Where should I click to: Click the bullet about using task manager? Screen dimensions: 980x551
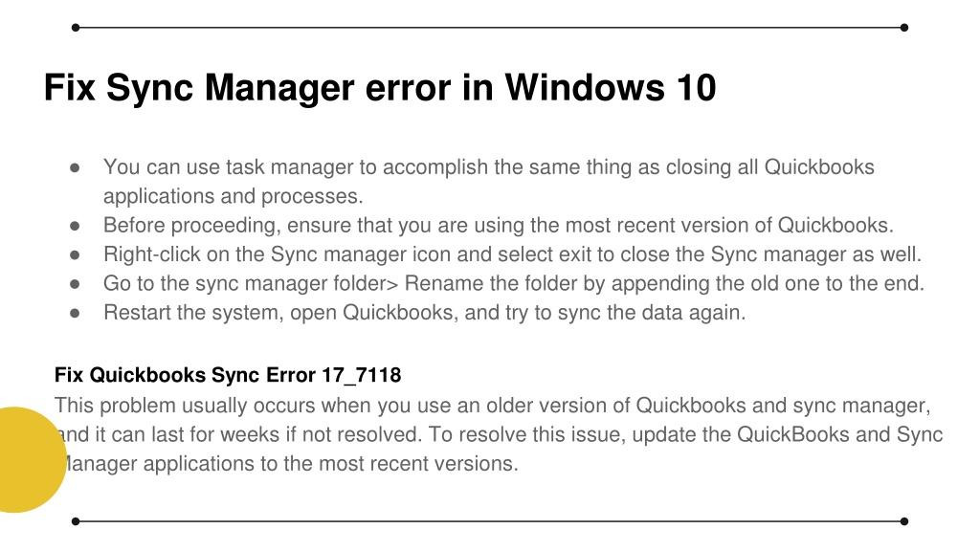pyautogui.click(x=489, y=181)
